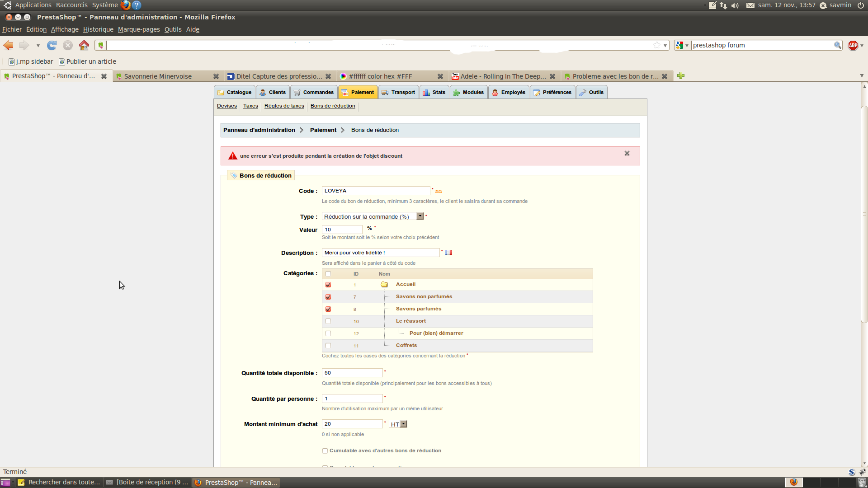Click the vertical scrollbar thumb of the page

(864, 215)
